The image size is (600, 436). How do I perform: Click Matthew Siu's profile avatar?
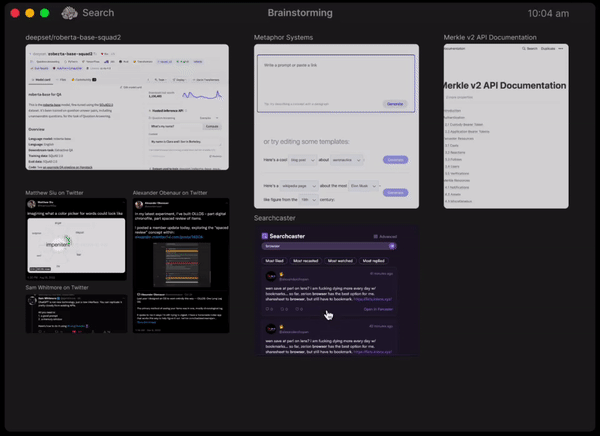[31, 204]
